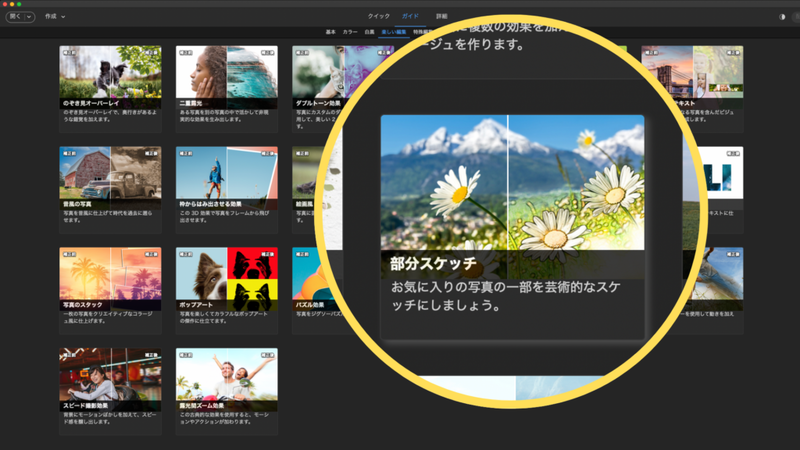Image resolution: width=800 pixels, height=450 pixels.
Task: Open the 昔風の写真 old-fashioned photo card
Action: [x=110, y=190]
